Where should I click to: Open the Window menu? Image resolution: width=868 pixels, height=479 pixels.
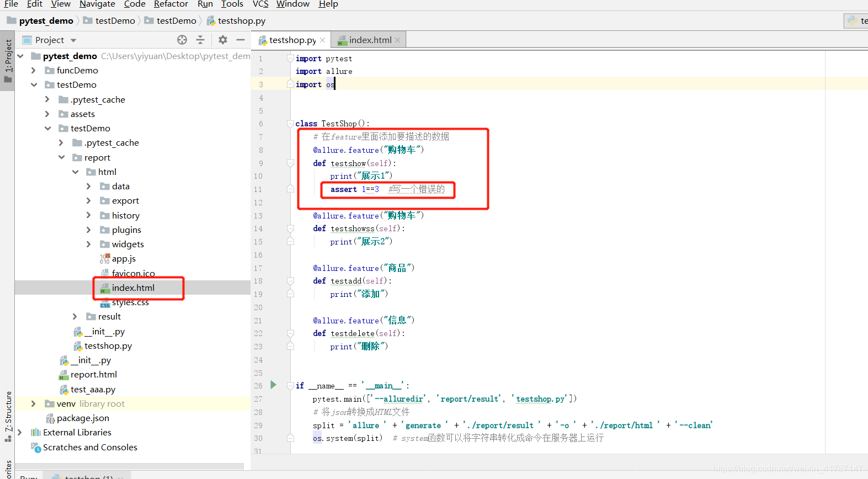click(293, 4)
